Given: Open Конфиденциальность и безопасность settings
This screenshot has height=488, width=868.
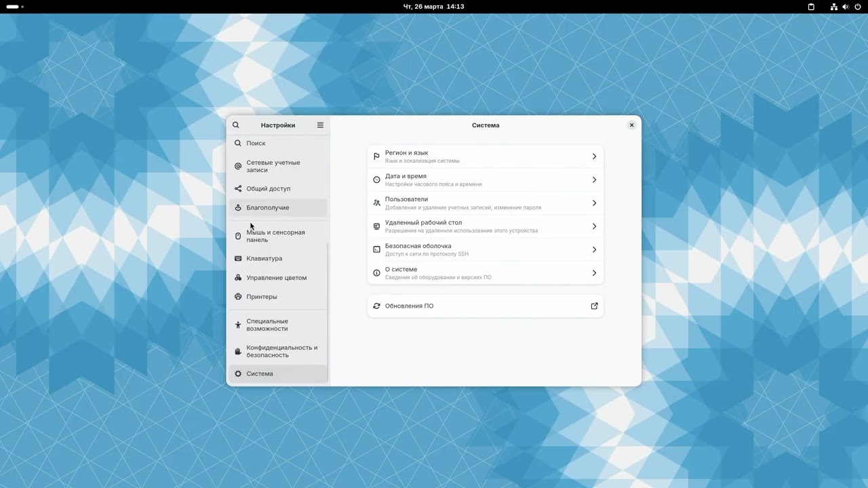Looking at the screenshot, I should point(278,351).
